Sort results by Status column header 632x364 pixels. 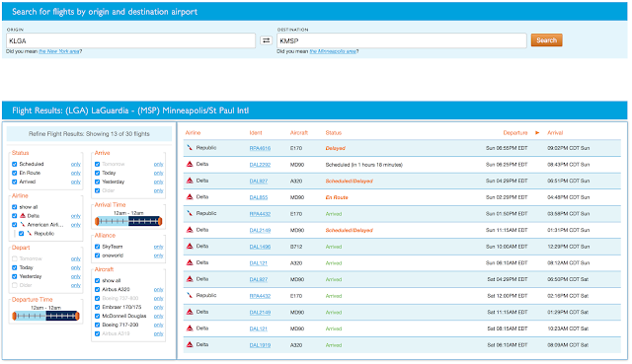(x=334, y=133)
